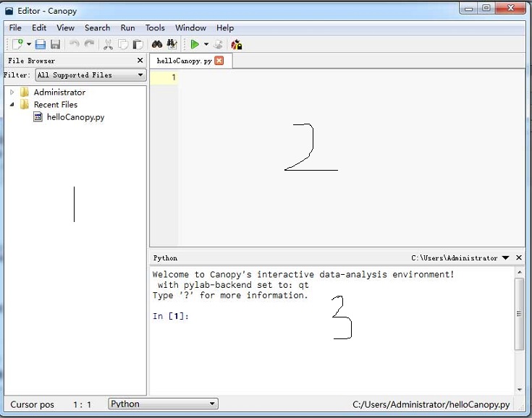Click the In [1]: console prompt
This screenshot has width=532, height=418.
pyautogui.click(x=171, y=316)
